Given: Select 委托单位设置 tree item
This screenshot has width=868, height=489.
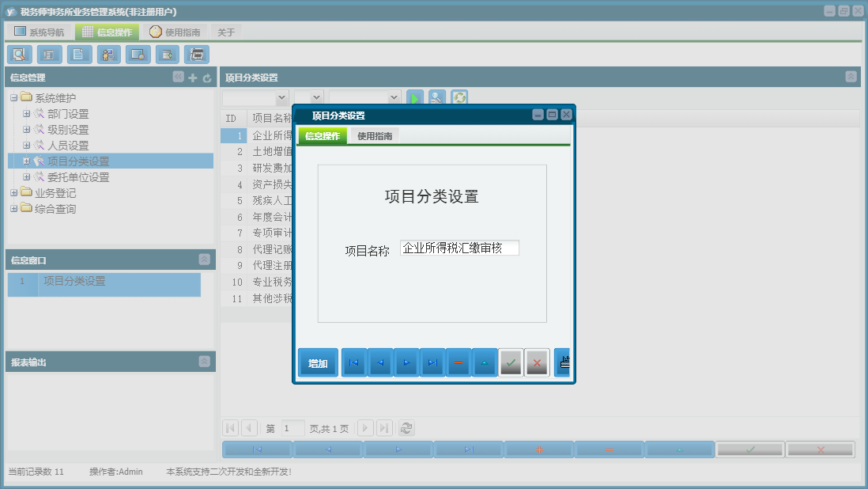Looking at the screenshot, I should click(x=78, y=177).
